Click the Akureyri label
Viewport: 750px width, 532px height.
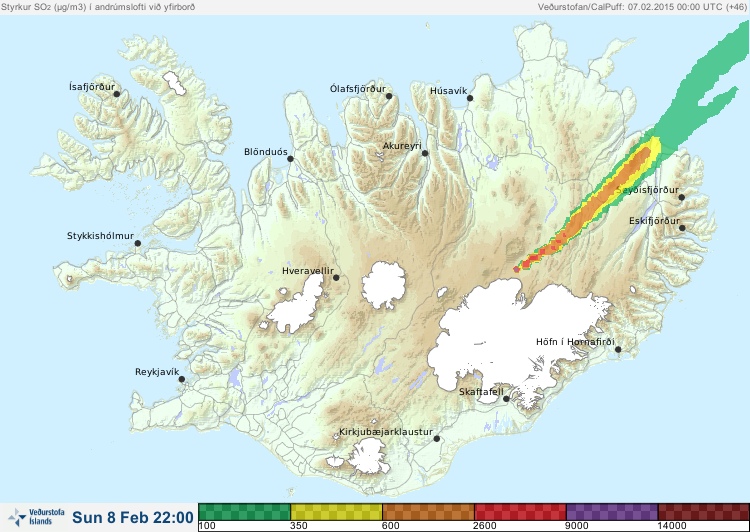[402, 146]
